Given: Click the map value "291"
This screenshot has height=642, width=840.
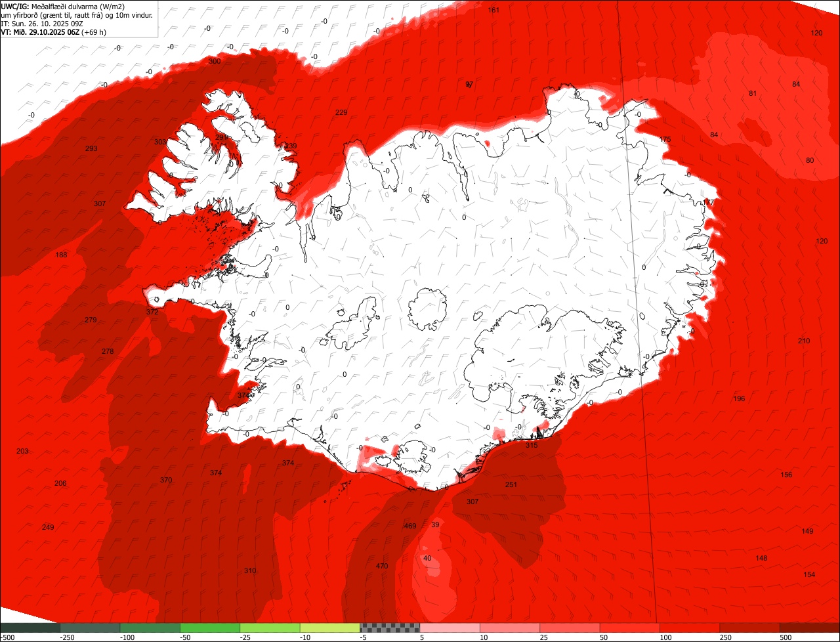Looking at the screenshot, I should click(x=222, y=137).
